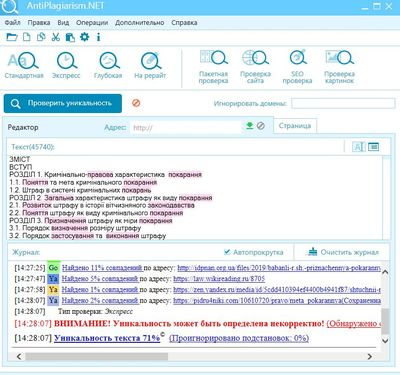
Task: Click journal scroll up arrow
Action: (x=385, y=272)
